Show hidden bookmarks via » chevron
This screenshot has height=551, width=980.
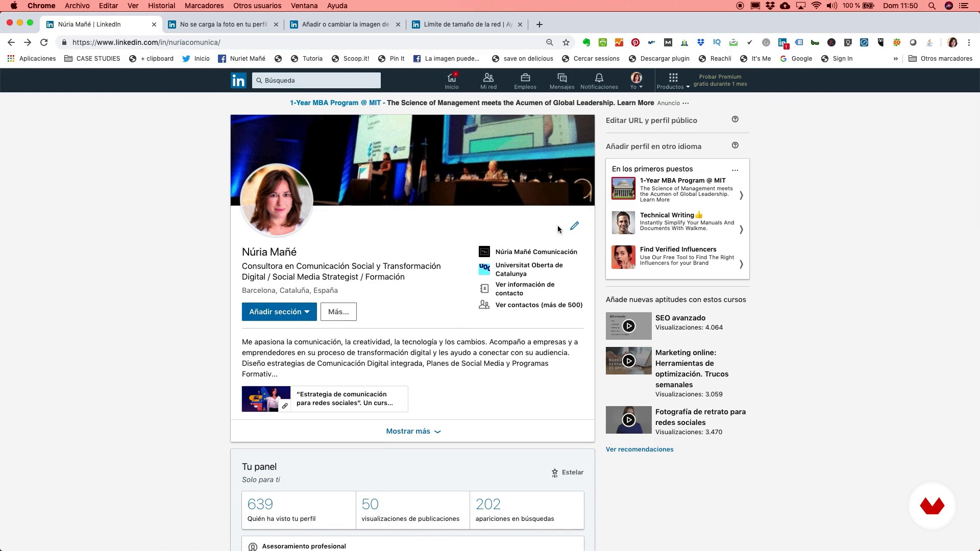point(895,59)
